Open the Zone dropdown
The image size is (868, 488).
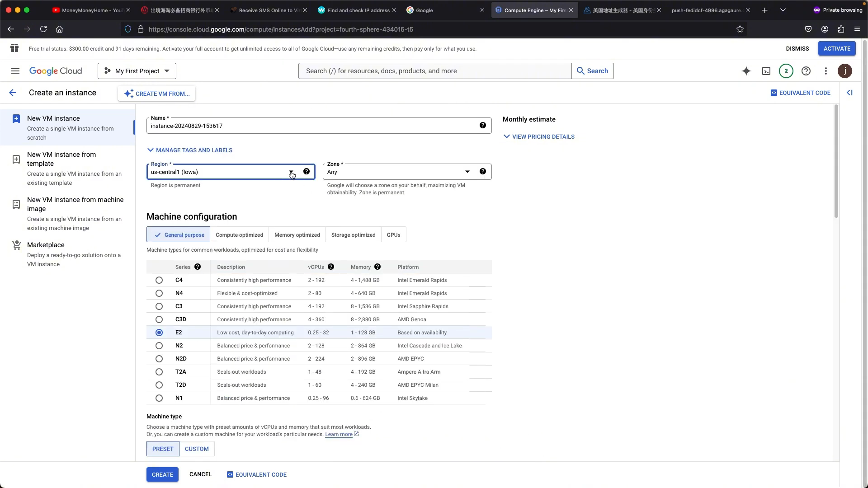[407, 172]
